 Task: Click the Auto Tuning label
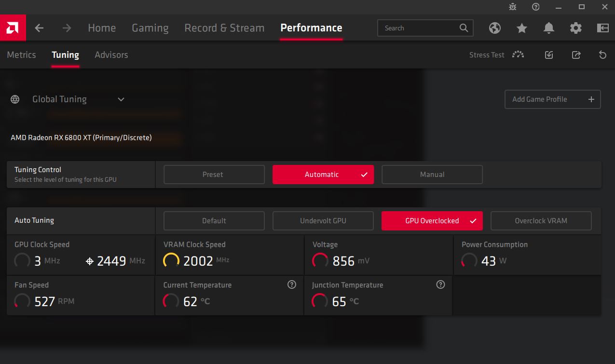(34, 220)
